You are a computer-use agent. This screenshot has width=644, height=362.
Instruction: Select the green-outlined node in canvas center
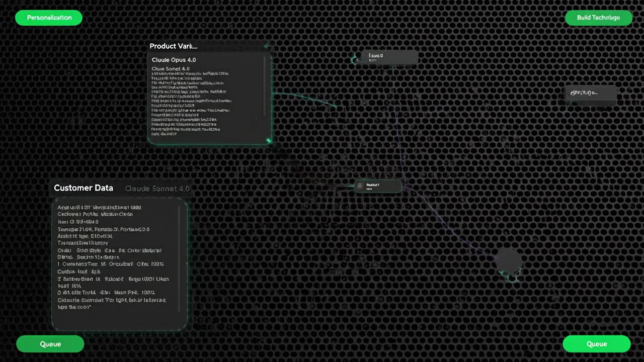pos(378,187)
